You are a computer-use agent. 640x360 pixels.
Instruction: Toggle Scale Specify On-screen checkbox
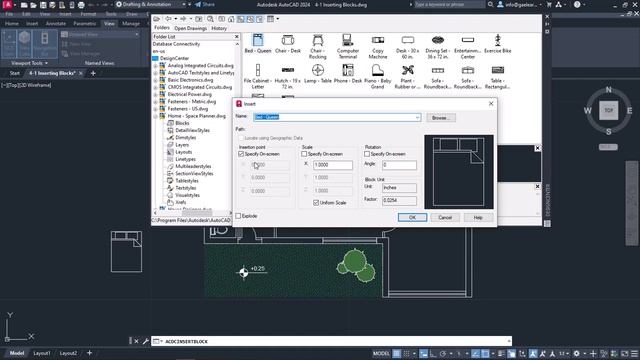(304, 154)
